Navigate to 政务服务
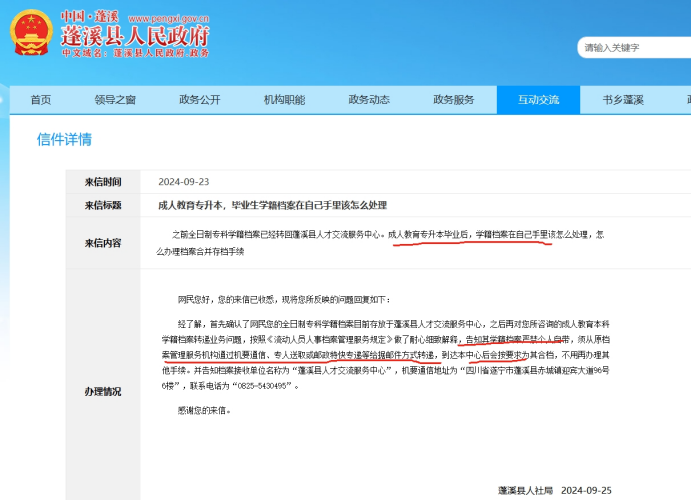This screenshot has height=500, width=691. (453, 100)
